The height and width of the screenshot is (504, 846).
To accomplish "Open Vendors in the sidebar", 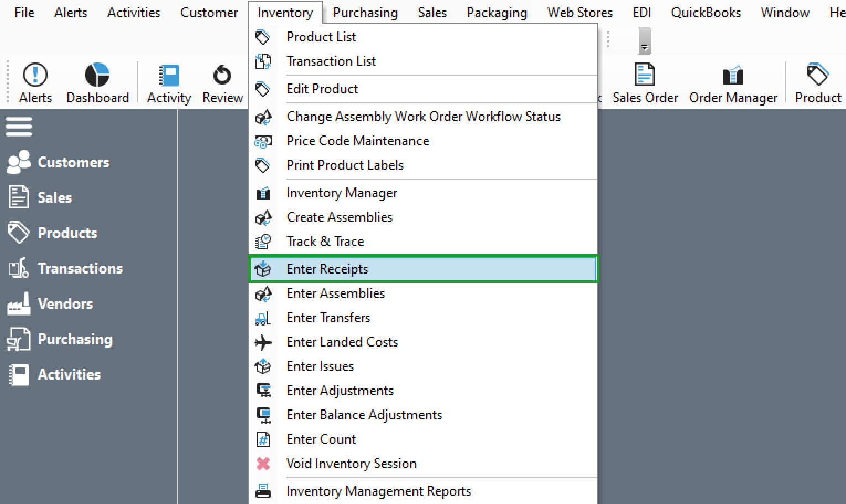I will coord(65,304).
